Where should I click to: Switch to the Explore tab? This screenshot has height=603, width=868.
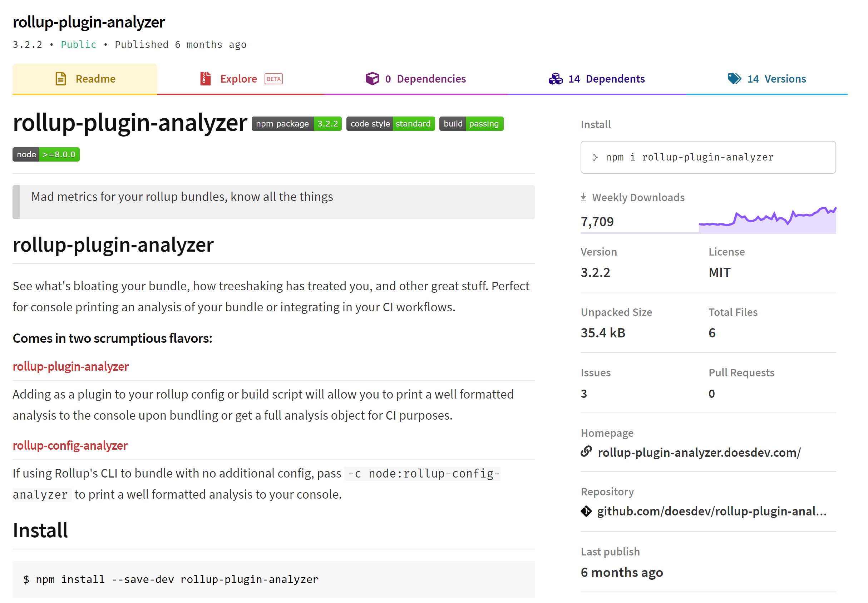click(241, 79)
